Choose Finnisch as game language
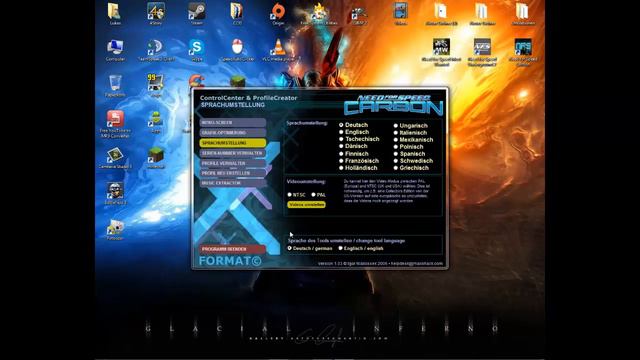 (354, 153)
